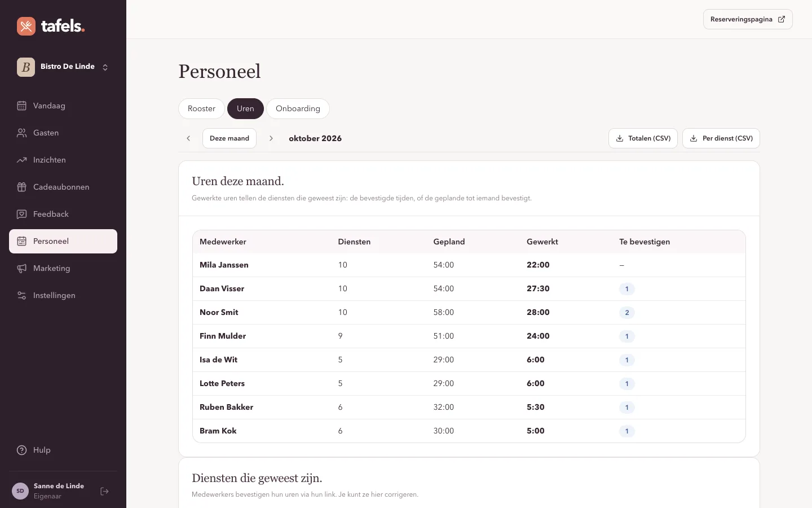Image resolution: width=812 pixels, height=508 pixels.
Task: Click the Hulp question-mark icon
Action: point(22,450)
